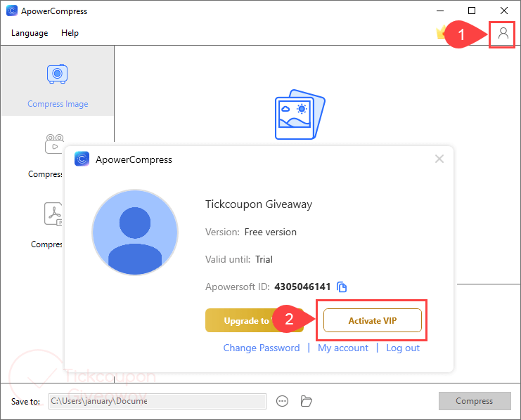
Task: Open the Help menu
Action: click(70, 33)
